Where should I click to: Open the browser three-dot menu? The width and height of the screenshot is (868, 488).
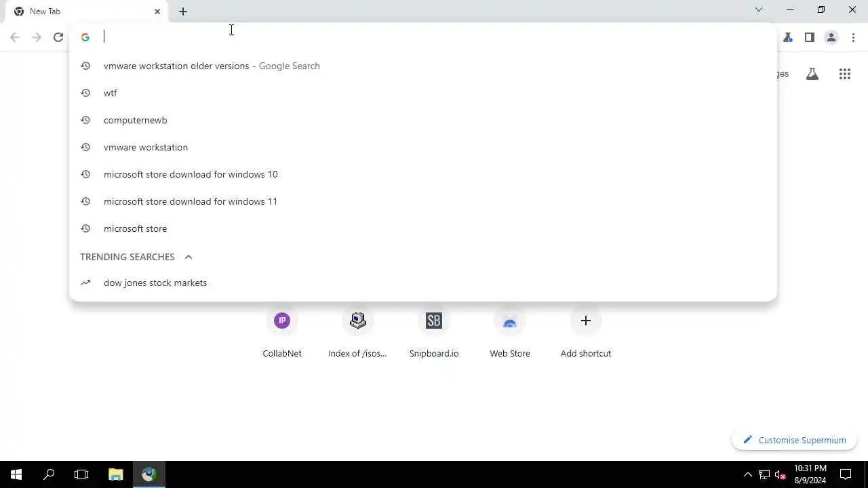(x=853, y=37)
